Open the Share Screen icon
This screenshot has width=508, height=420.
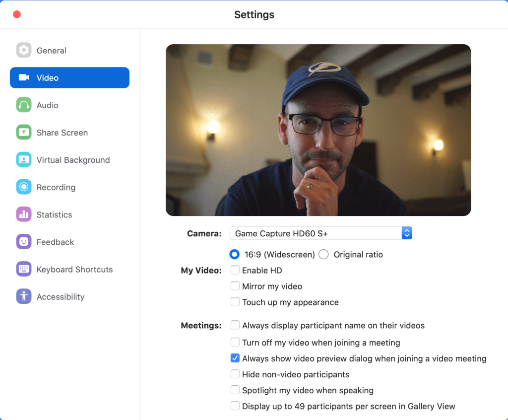[x=24, y=133]
